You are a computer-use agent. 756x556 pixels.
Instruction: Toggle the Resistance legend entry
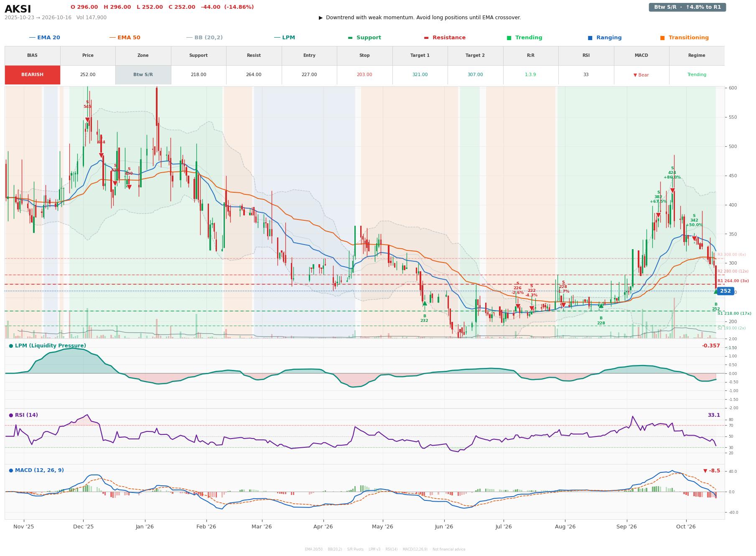tap(445, 38)
